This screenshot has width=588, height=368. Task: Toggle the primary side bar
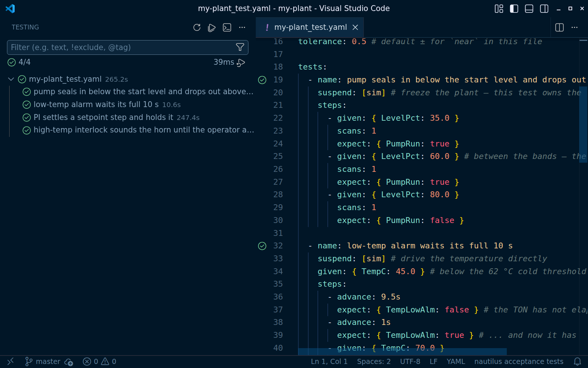(514, 8)
